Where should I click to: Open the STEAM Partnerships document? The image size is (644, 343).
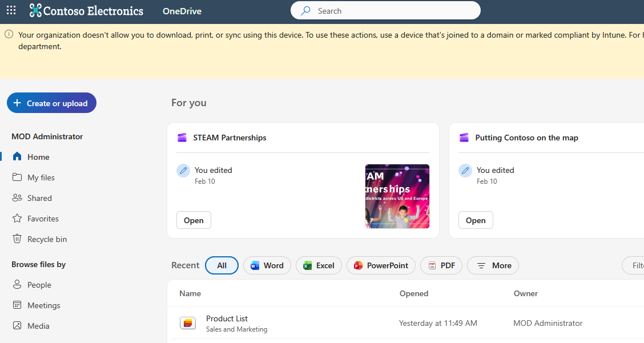click(194, 220)
